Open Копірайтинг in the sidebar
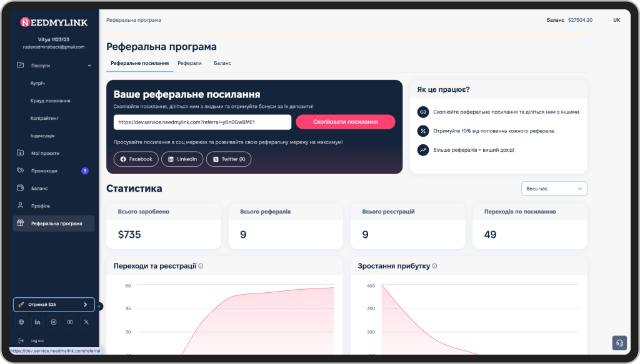Screen dimensions: 640x364 coord(44,118)
